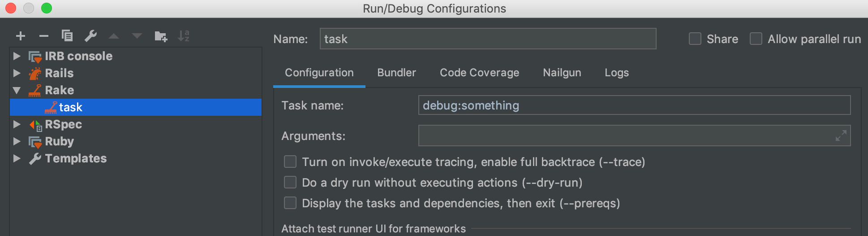Viewport: 868px width, 236px height.
Task: Open edit defaults wrench icon in toolbar
Action: coord(91,35)
